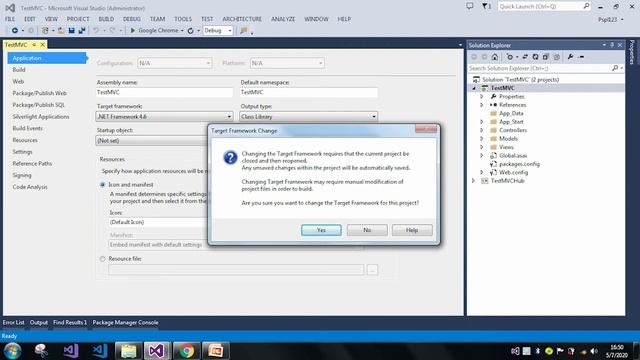Click Help in Target Framework Change dialog
The height and width of the screenshot is (360, 640).
(x=412, y=230)
